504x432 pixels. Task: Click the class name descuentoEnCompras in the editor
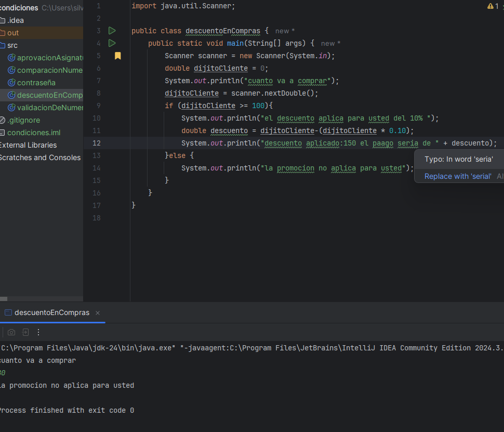(x=223, y=31)
